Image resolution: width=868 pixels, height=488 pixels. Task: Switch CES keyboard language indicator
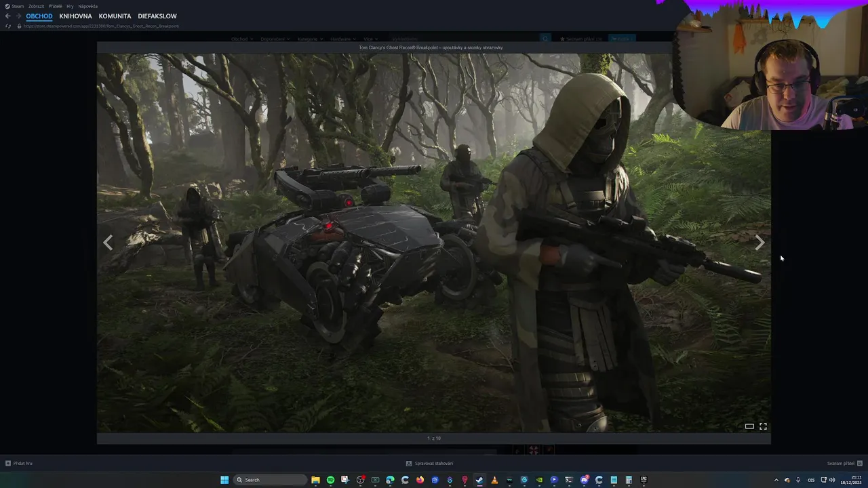tap(811, 480)
